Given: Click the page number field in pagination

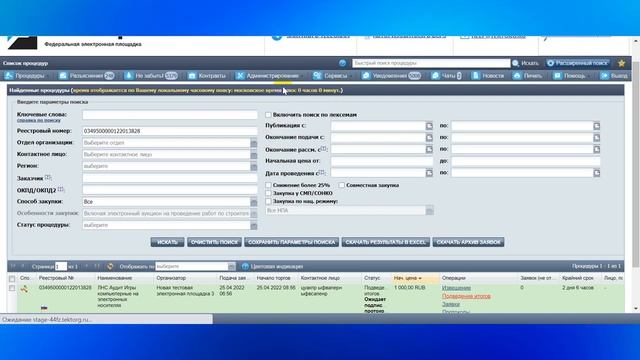Looking at the screenshot, I should point(61,267).
